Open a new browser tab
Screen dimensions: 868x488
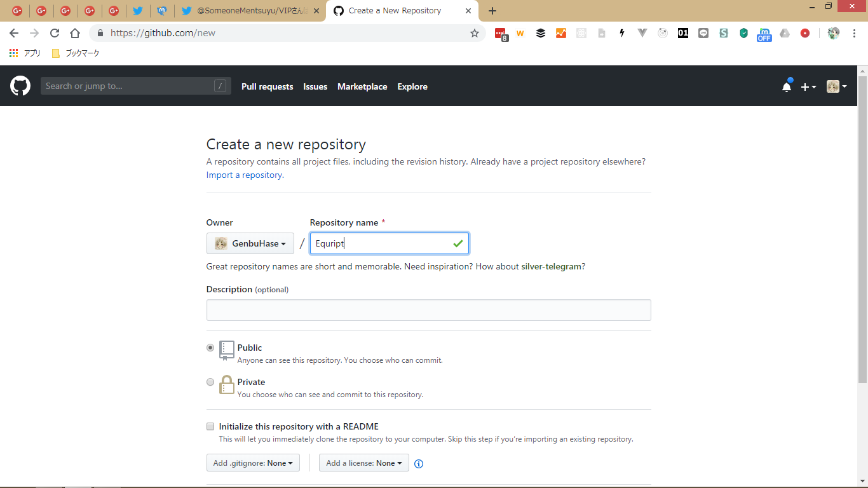pyautogui.click(x=492, y=11)
